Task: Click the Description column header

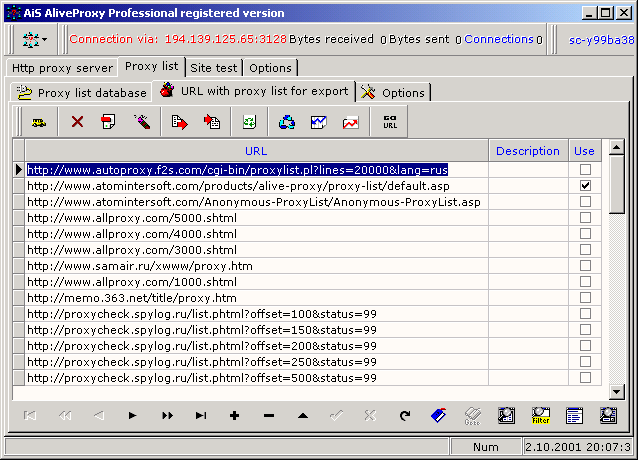Action: pos(528,151)
